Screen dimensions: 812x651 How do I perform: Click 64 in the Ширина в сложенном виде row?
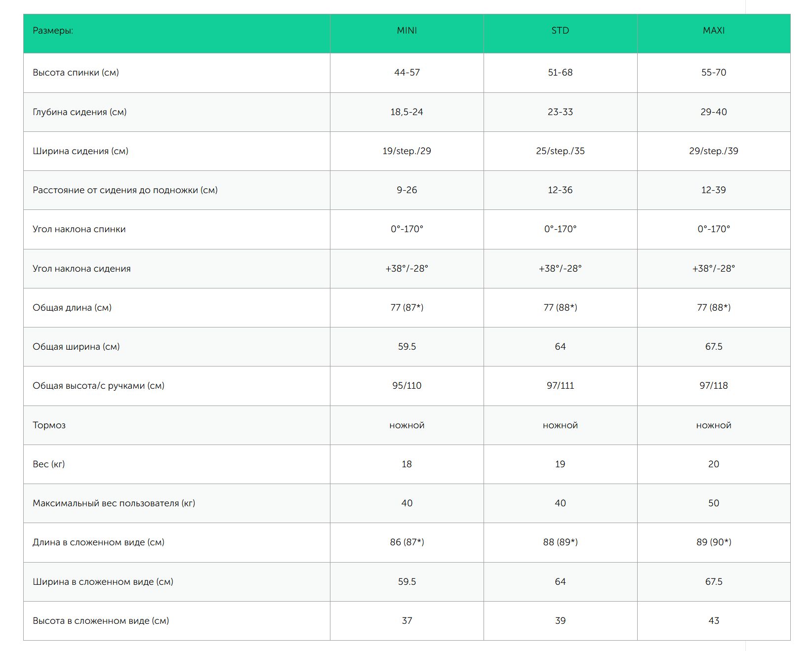[560, 582]
